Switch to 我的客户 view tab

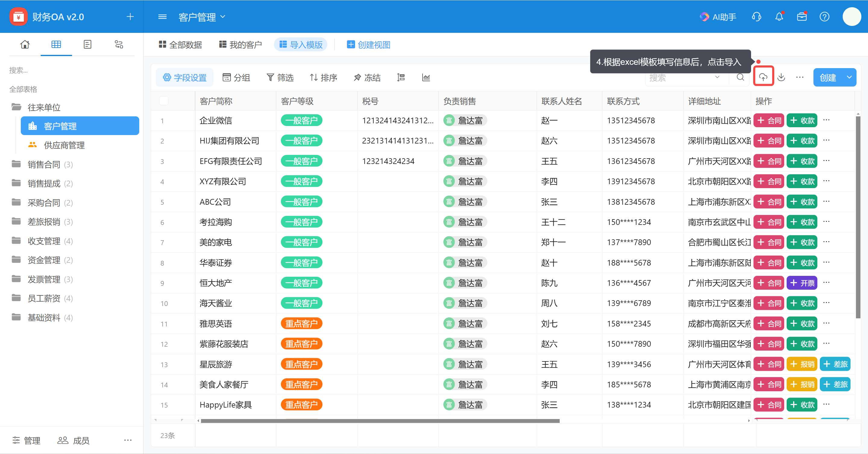click(240, 45)
